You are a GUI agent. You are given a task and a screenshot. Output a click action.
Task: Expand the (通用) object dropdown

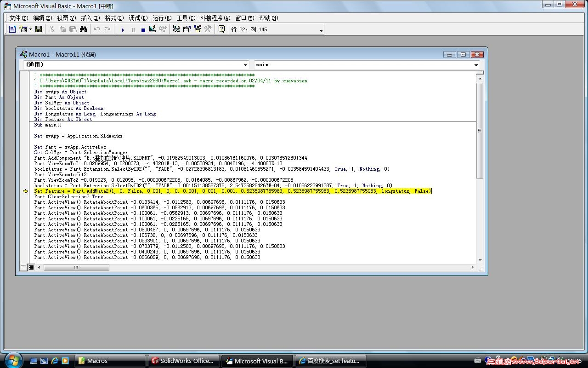pyautogui.click(x=245, y=65)
